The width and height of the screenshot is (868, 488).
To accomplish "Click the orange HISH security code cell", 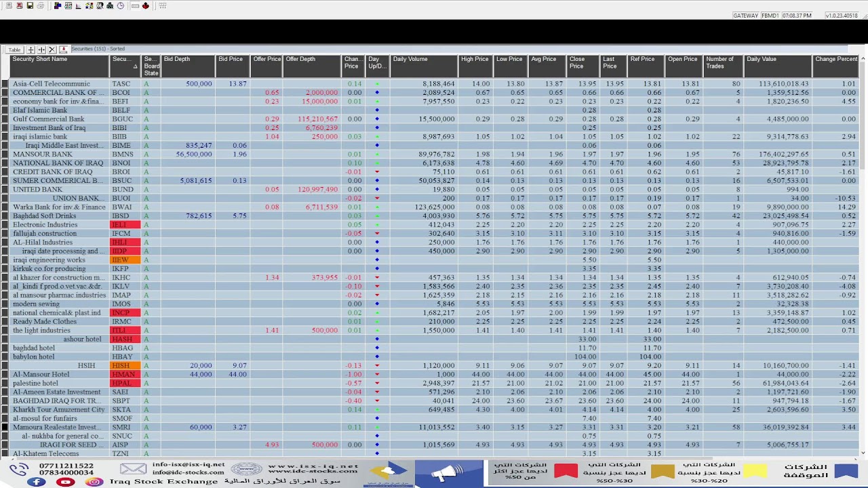I will (x=125, y=366).
